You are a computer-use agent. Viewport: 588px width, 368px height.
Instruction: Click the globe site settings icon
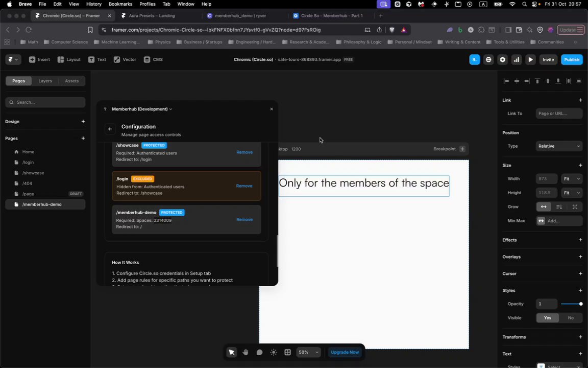click(488, 59)
